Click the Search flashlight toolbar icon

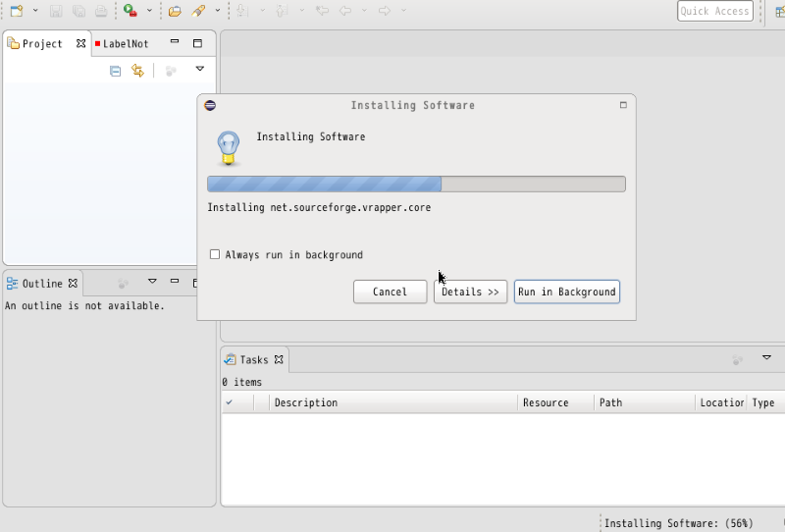point(198,11)
